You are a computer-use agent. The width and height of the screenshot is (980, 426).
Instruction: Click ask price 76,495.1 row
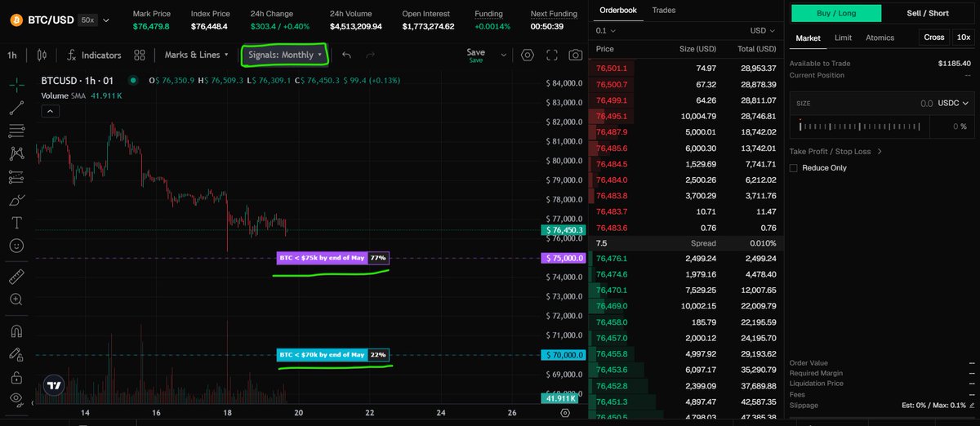click(x=684, y=117)
